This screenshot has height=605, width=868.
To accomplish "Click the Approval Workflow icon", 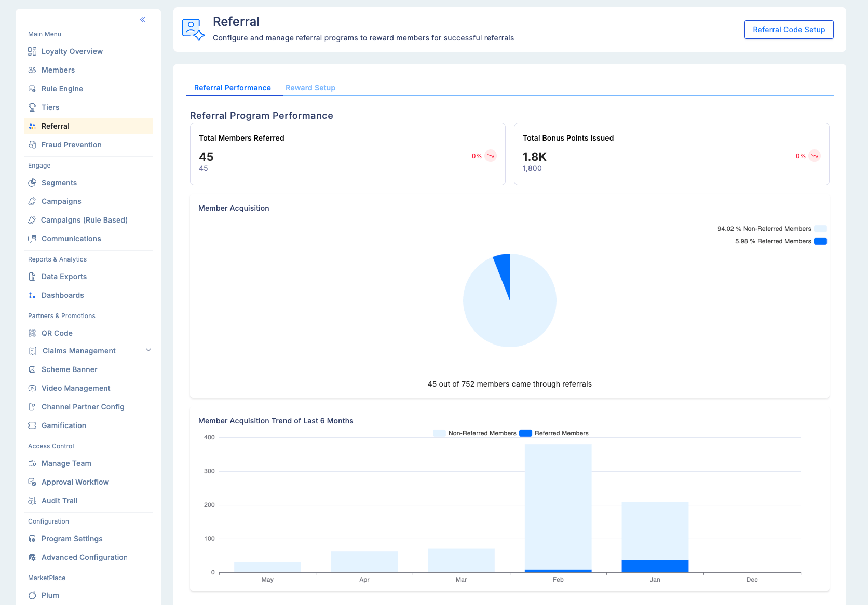I will pyautogui.click(x=32, y=482).
